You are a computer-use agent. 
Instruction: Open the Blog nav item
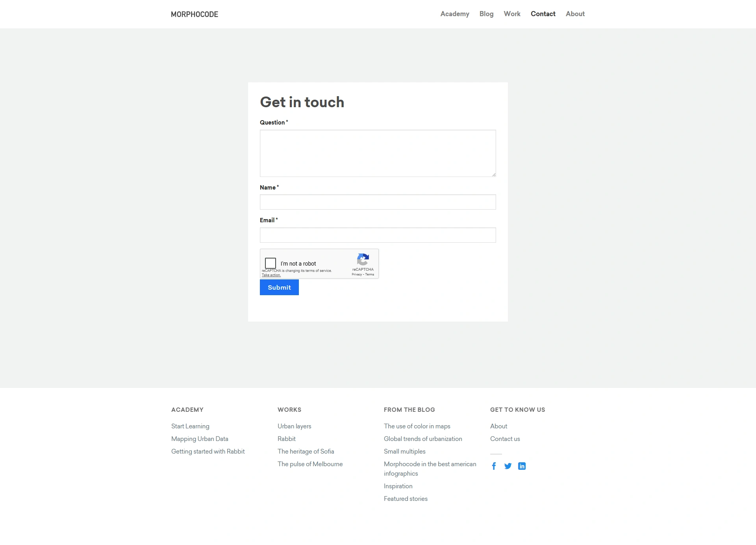pos(486,14)
